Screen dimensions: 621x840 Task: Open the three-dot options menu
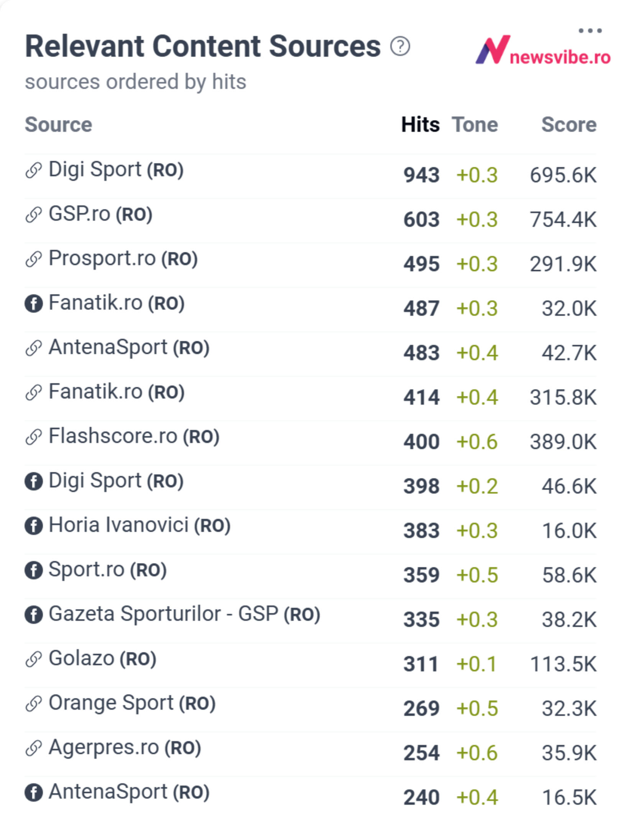coord(590,31)
